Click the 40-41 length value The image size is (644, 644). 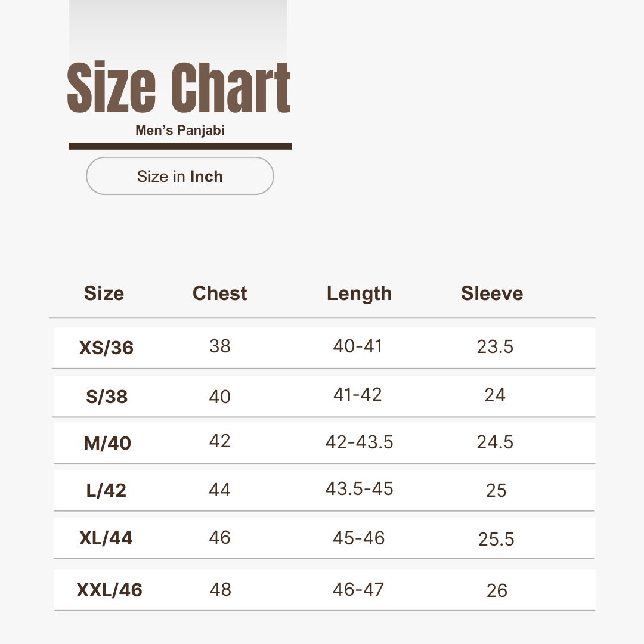pos(357,346)
